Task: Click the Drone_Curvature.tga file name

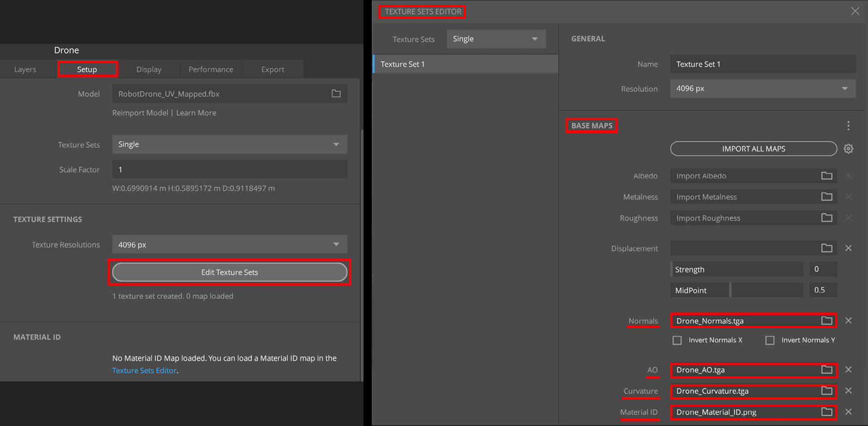Action: 712,391
